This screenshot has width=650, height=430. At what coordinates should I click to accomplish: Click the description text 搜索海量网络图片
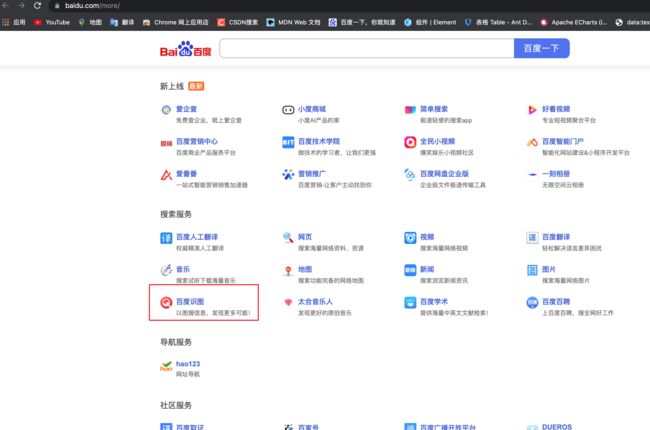coord(565,280)
